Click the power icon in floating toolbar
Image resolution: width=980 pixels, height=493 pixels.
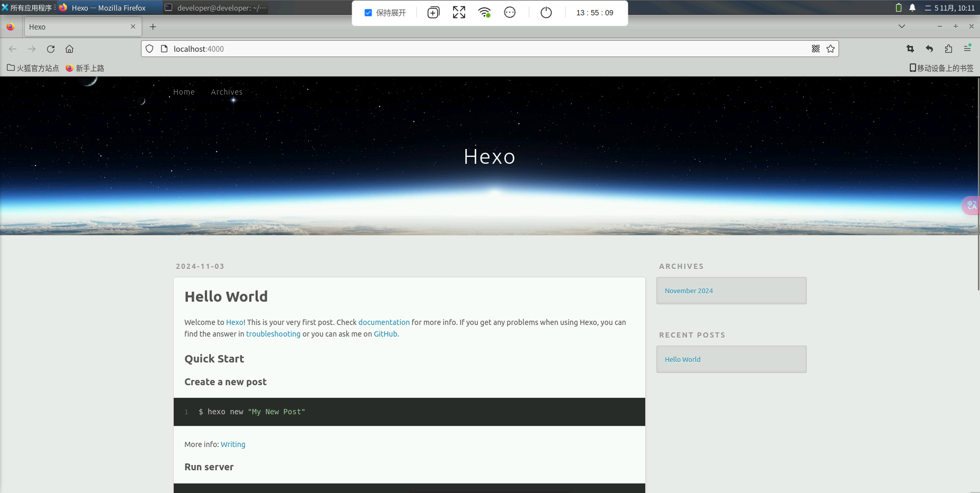point(546,13)
